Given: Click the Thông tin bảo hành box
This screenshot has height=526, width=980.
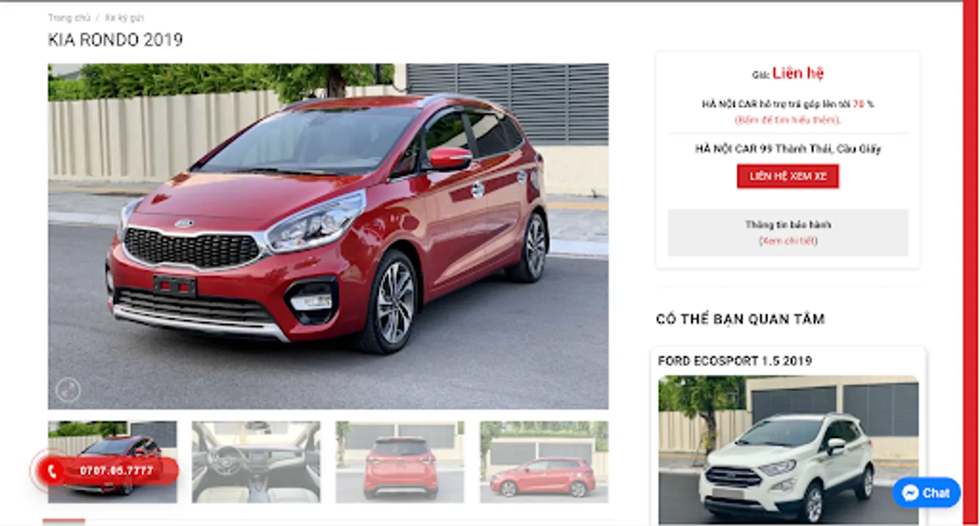Looking at the screenshot, I should 788,233.
